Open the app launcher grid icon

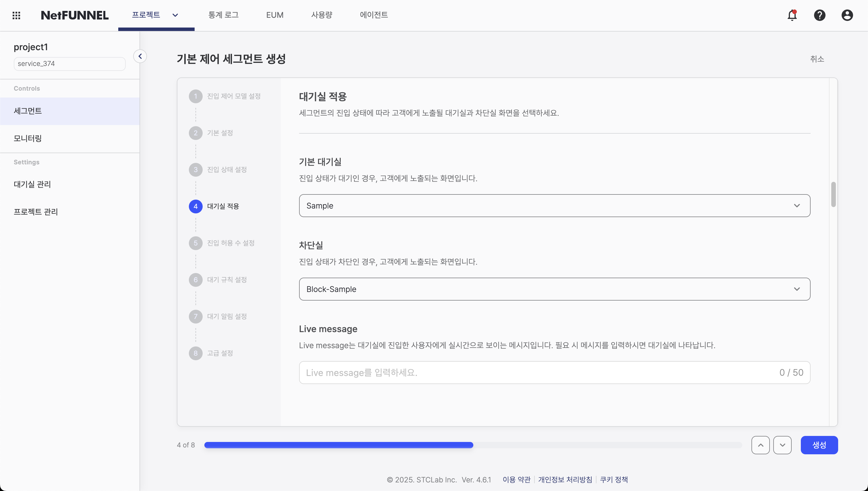(16, 15)
